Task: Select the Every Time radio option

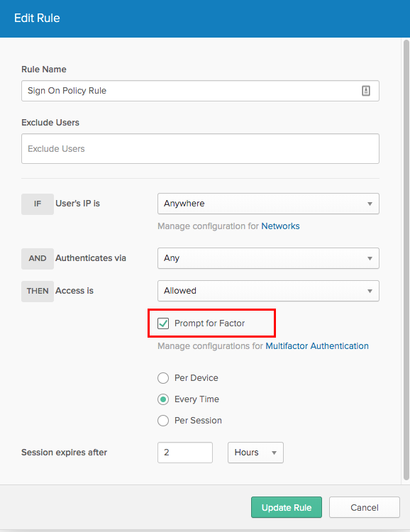Action: click(x=163, y=399)
